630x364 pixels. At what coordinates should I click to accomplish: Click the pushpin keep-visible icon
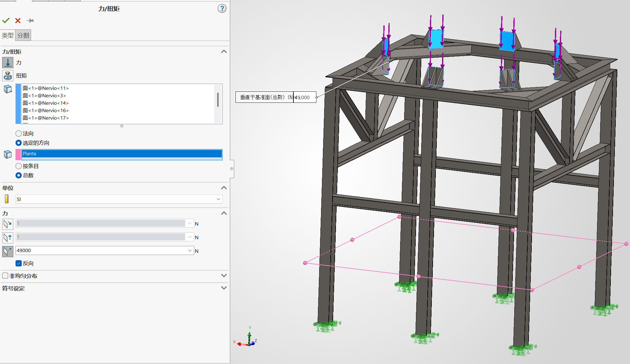point(30,20)
